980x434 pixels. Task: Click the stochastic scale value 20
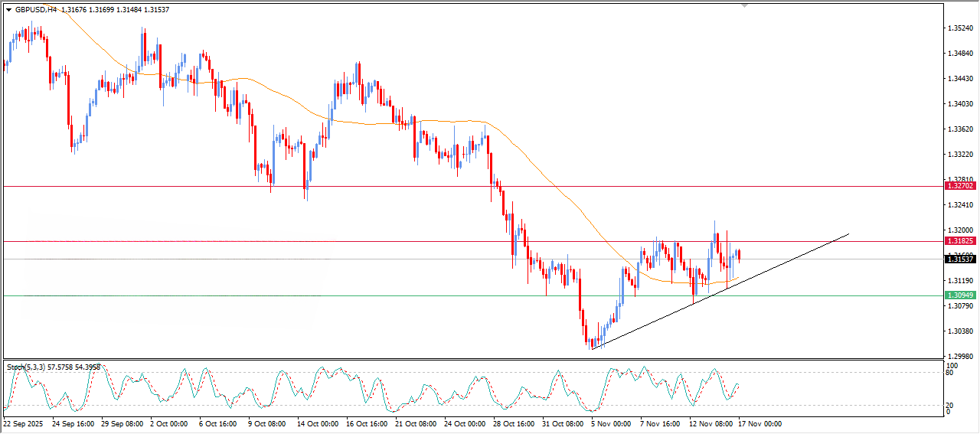(950, 405)
